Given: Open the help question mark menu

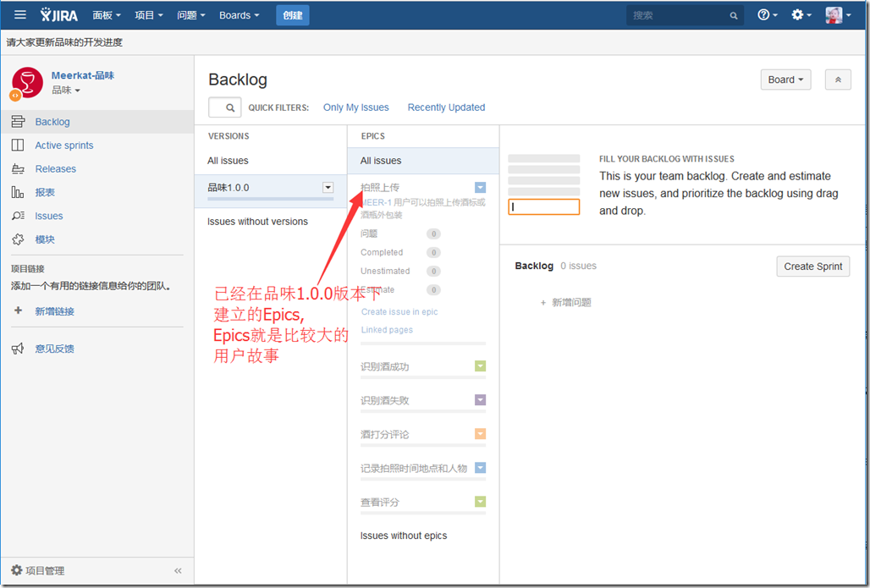Looking at the screenshot, I should 768,15.
